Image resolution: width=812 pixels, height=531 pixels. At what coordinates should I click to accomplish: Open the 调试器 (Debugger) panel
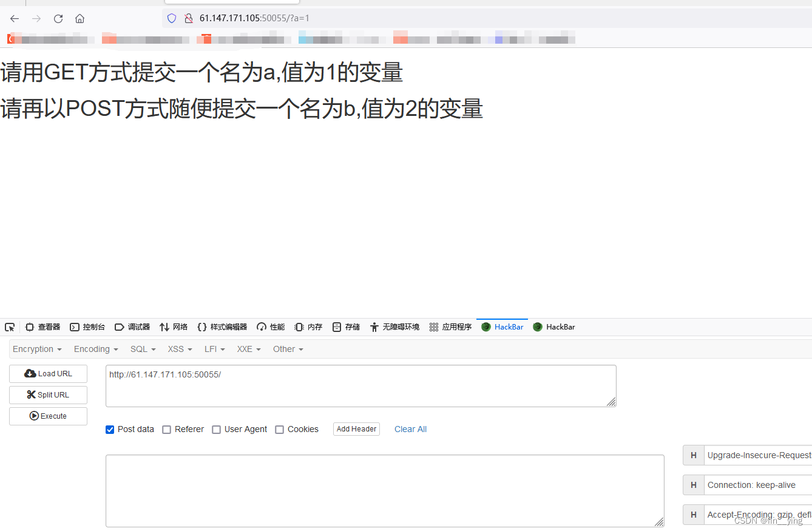(132, 326)
